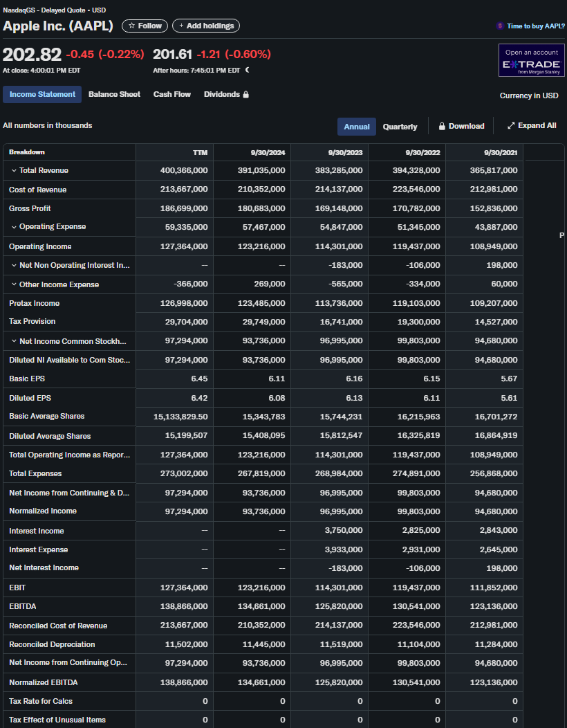Click the expand arrows icon of Expand All

(x=511, y=126)
